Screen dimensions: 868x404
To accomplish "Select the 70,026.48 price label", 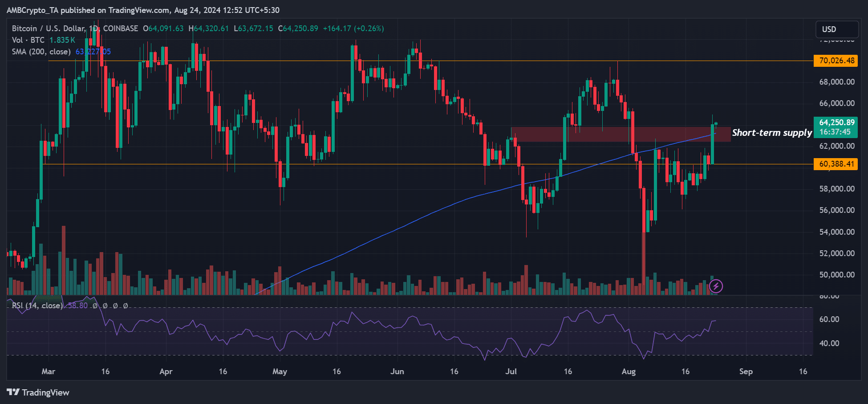I will click(x=836, y=61).
